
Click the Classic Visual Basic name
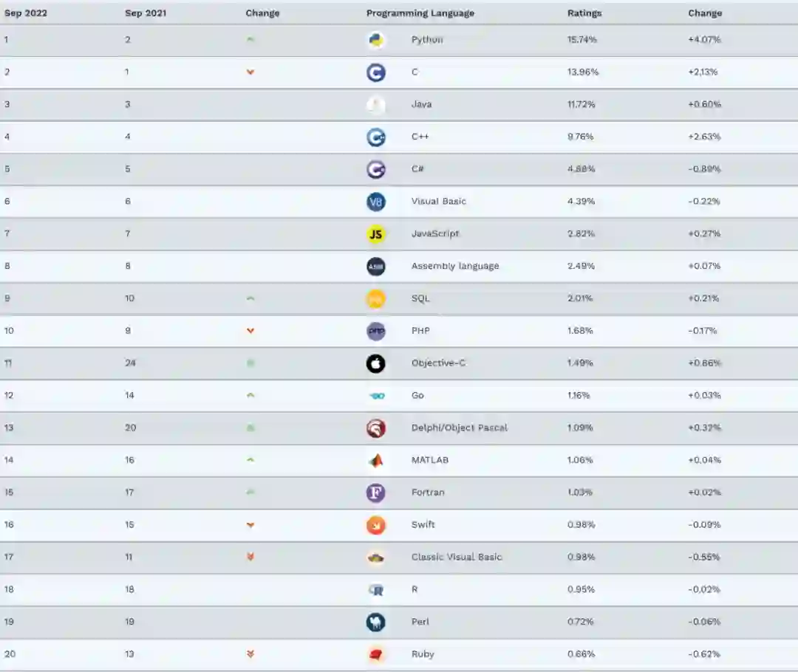[x=457, y=557]
